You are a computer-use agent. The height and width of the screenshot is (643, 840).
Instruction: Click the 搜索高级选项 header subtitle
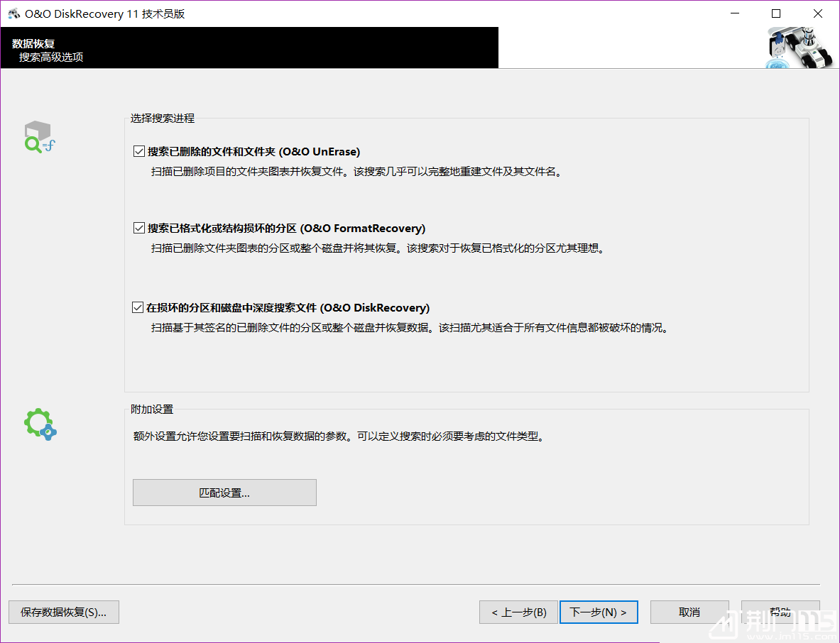pyautogui.click(x=51, y=57)
